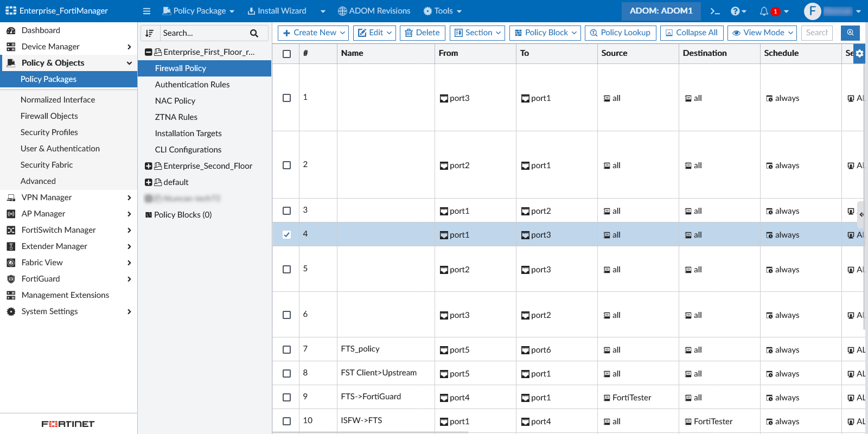Click the Collapse All button

click(x=692, y=33)
